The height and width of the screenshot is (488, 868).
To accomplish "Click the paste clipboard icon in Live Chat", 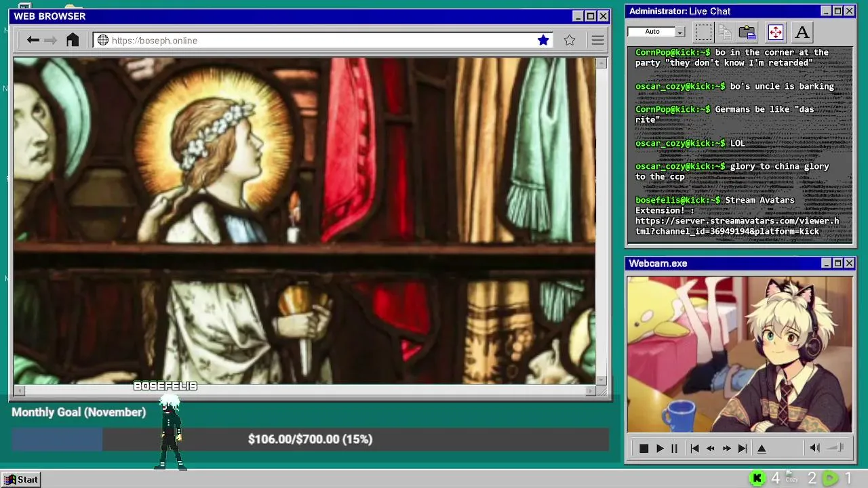I will point(747,32).
